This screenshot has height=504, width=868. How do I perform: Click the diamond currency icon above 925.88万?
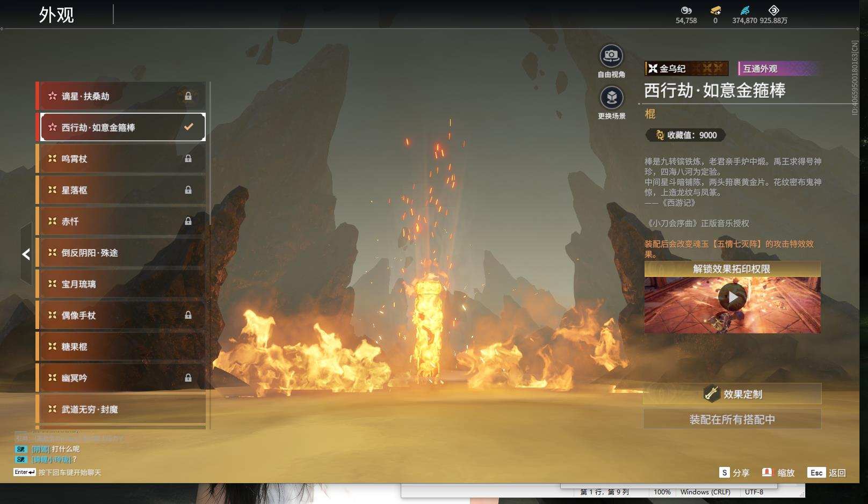coord(773,10)
